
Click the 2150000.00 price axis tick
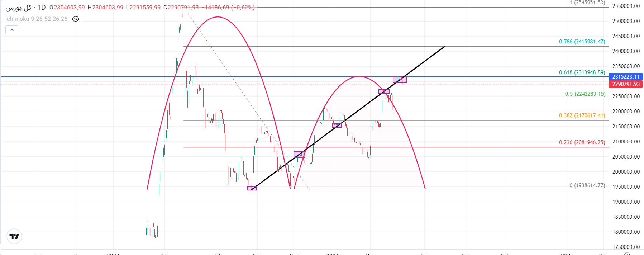(626, 127)
